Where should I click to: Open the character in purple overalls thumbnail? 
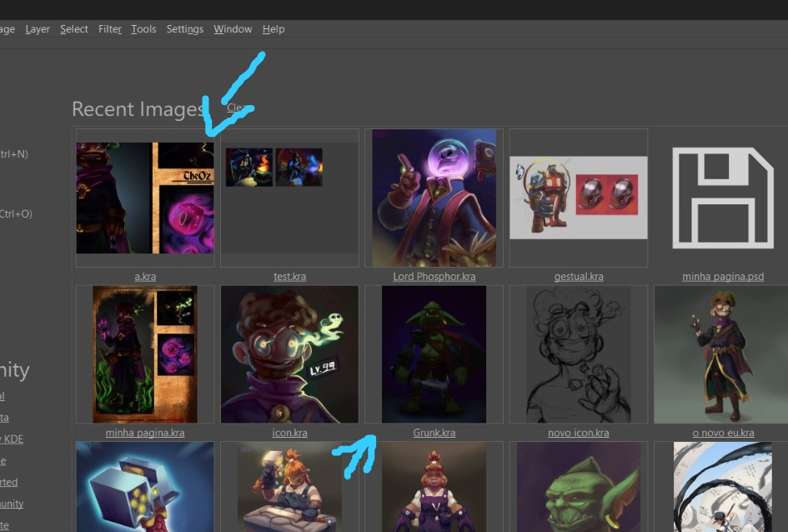434,487
